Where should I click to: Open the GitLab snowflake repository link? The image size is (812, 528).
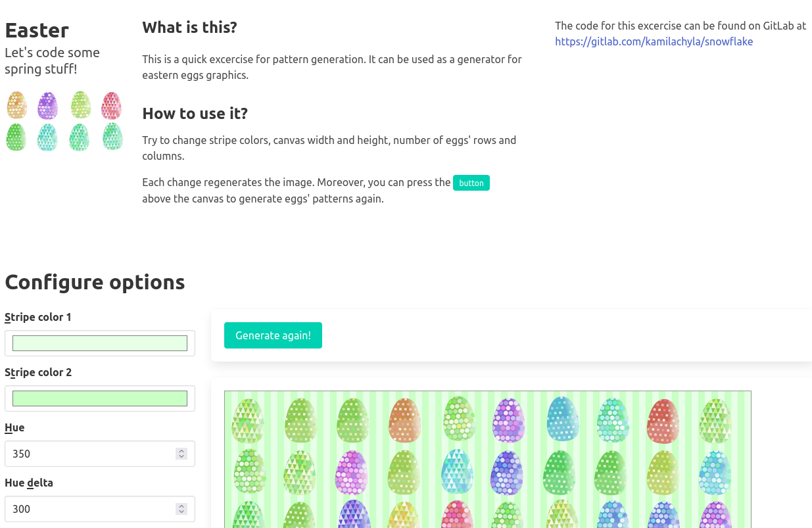click(x=654, y=41)
